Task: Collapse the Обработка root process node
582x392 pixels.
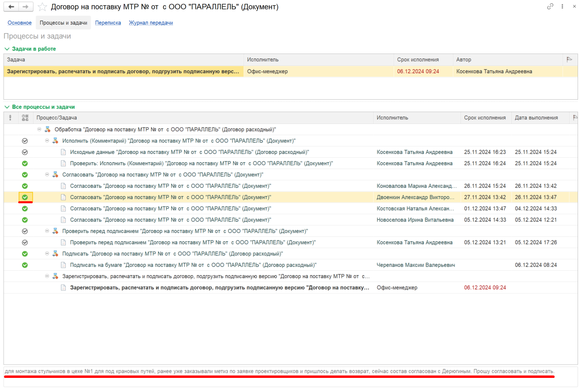Action: click(x=39, y=129)
